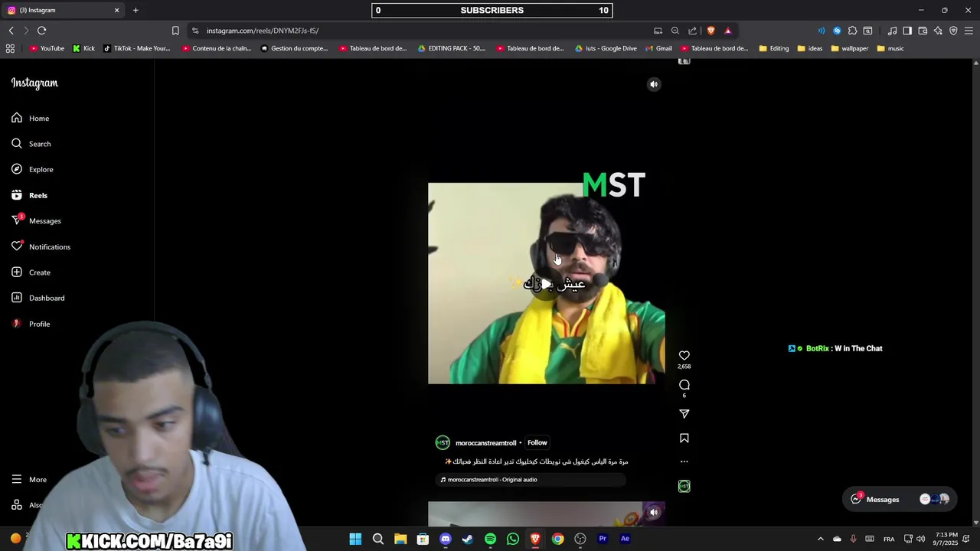Image resolution: width=980 pixels, height=551 pixels.
Task: Click the page scrollbar down arrow
Action: pos(975,523)
